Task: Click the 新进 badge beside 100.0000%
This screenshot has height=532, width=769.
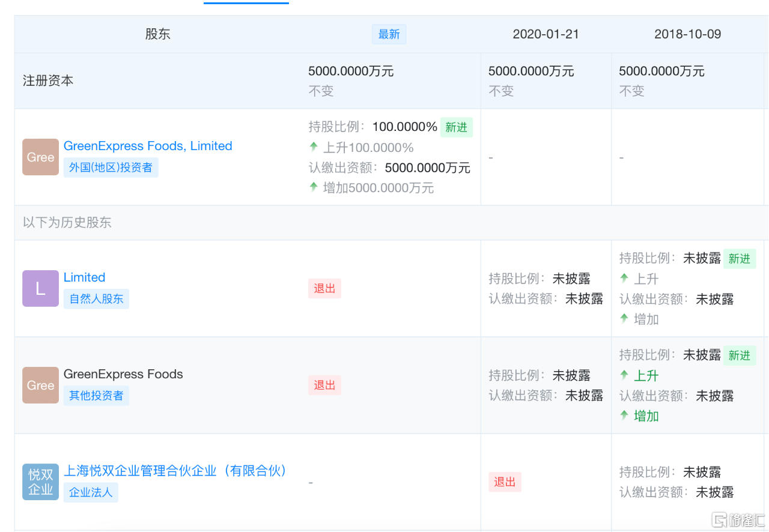Action: (x=457, y=127)
